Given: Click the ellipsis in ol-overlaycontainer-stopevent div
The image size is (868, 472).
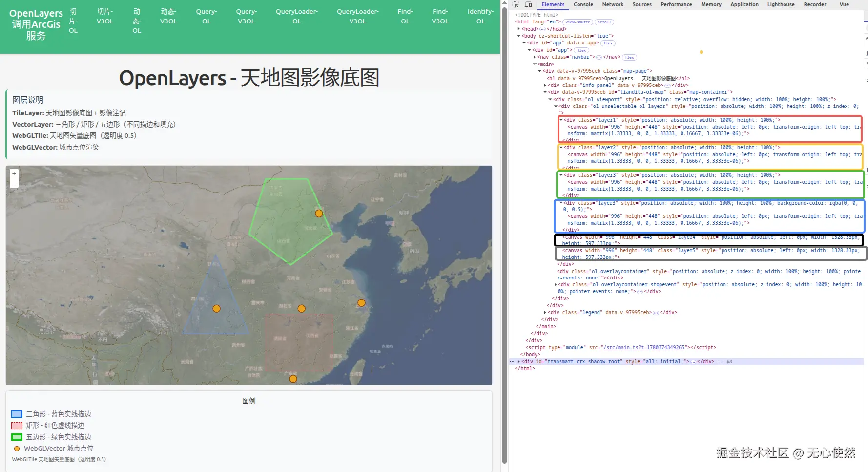Looking at the screenshot, I should coord(640,292).
